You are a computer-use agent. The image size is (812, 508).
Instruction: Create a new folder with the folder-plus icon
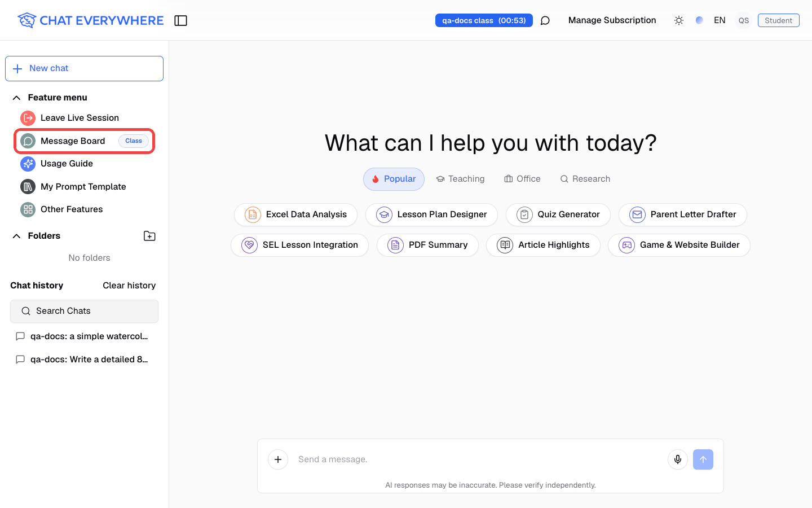(x=149, y=236)
